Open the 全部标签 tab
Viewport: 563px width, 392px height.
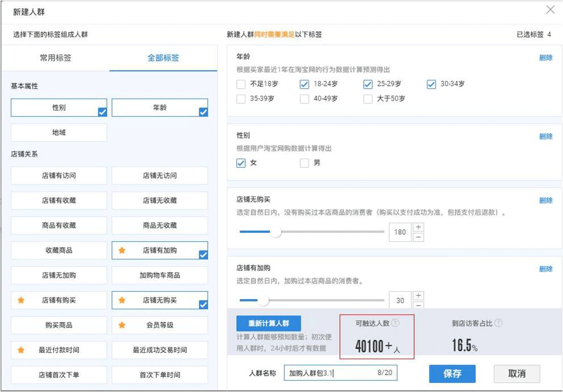tap(163, 58)
